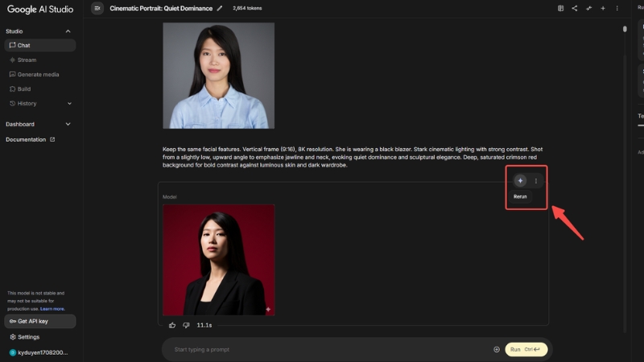Viewport: 644px width, 362px height.
Task: Click the collapse sidebar icon beside title
Action: tap(97, 8)
